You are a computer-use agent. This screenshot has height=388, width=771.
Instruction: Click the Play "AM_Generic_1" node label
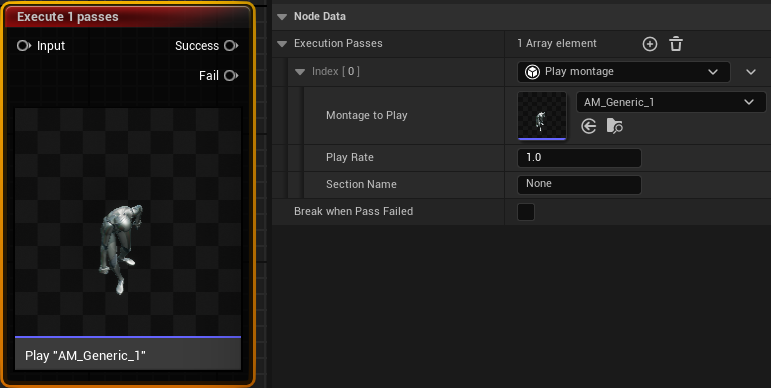pos(86,355)
